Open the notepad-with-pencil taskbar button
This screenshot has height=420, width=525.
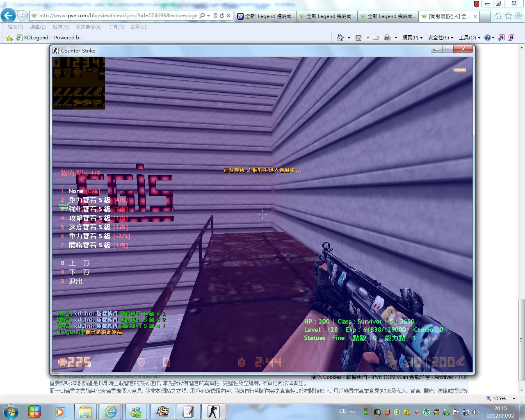188,411
